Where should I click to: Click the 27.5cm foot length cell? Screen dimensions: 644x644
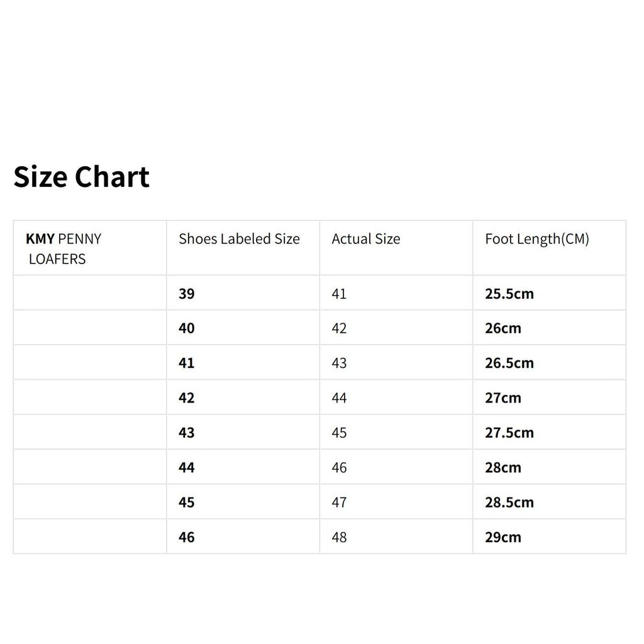(x=509, y=433)
